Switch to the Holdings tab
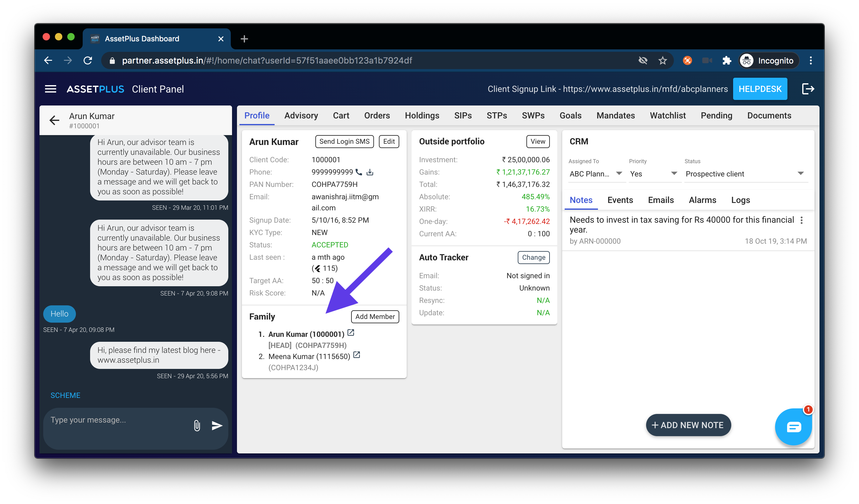The width and height of the screenshot is (859, 504). tap(422, 116)
